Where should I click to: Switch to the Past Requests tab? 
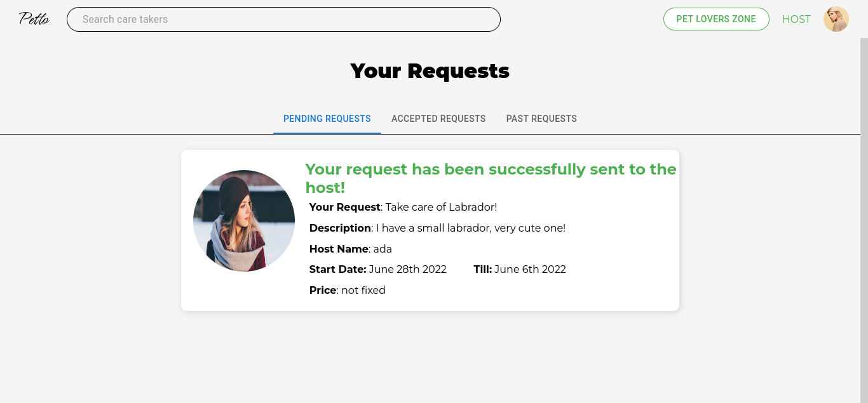tap(541, 119)
